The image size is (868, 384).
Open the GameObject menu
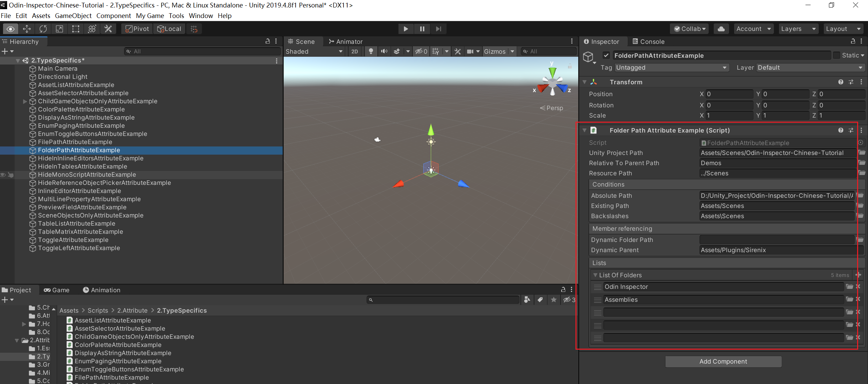coord(73,16)
